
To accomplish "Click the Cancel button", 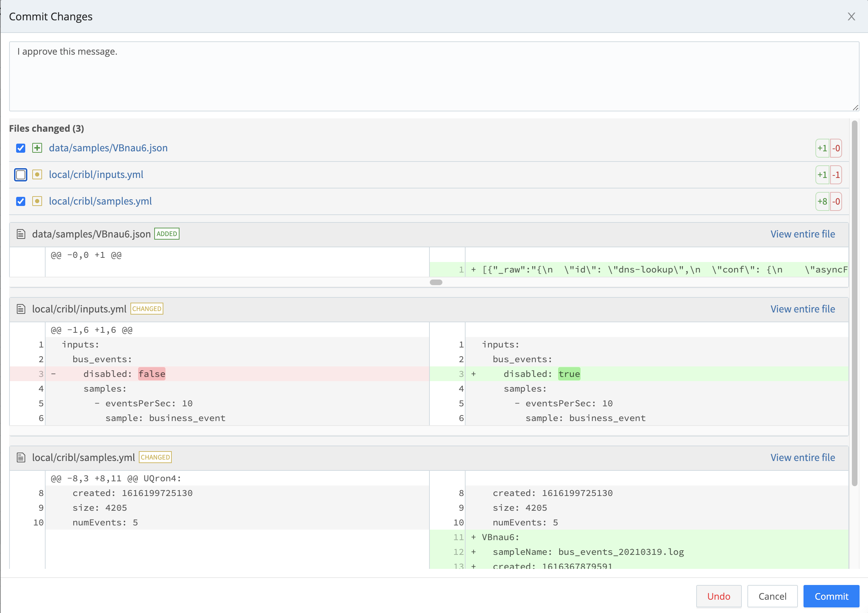I will tap(772, 596).
